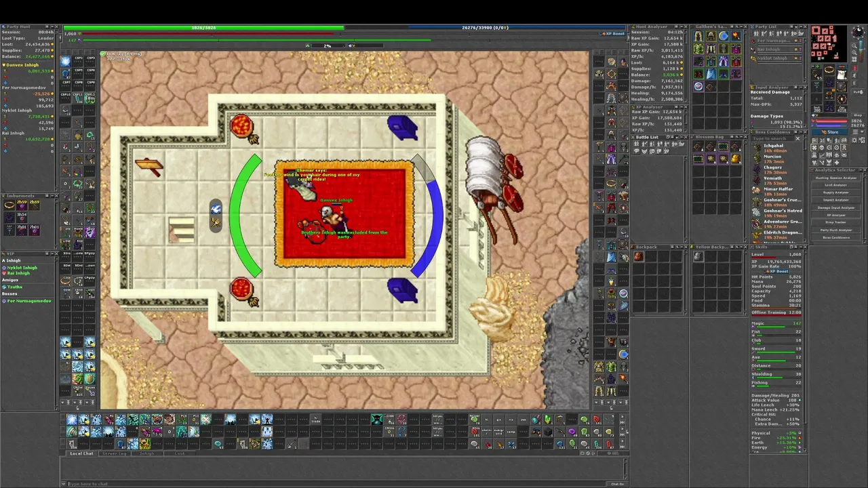Click the top green health bar

(204, 28)
